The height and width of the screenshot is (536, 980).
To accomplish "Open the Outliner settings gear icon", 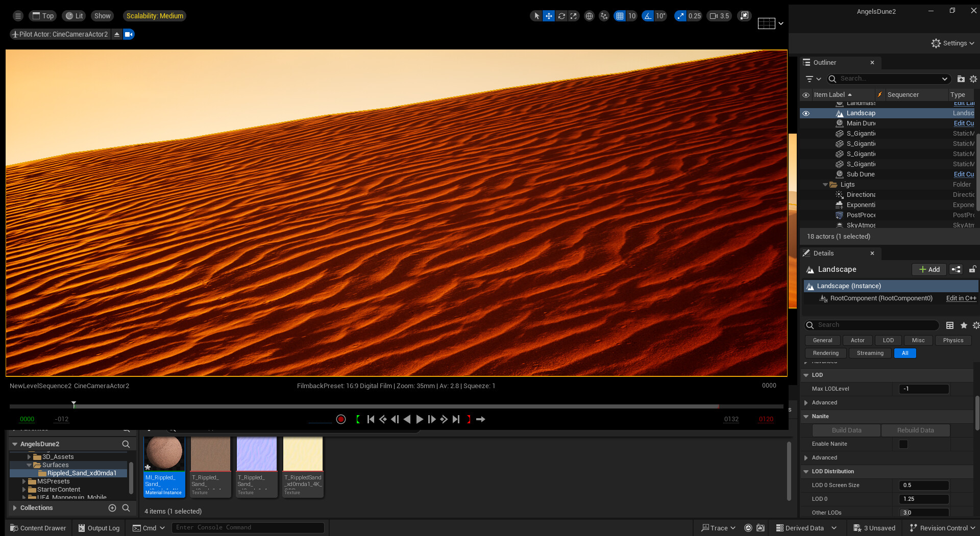I will (973, 79).
